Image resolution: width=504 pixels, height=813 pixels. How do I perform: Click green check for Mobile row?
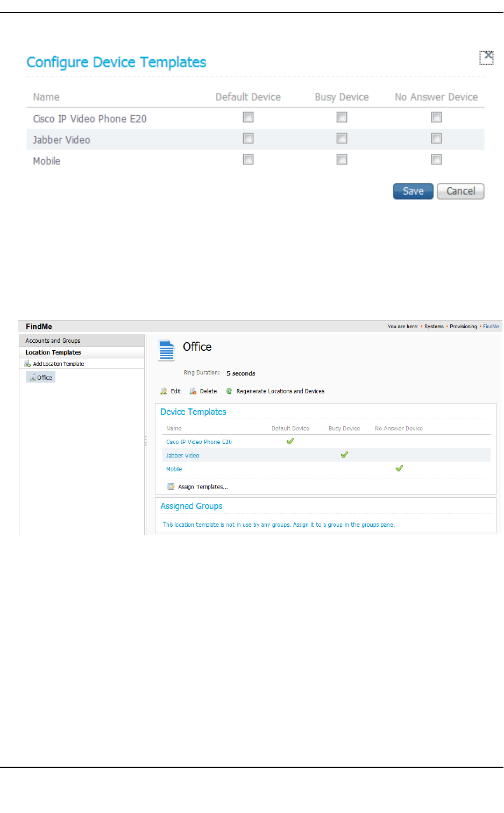[x=399, y=468]
